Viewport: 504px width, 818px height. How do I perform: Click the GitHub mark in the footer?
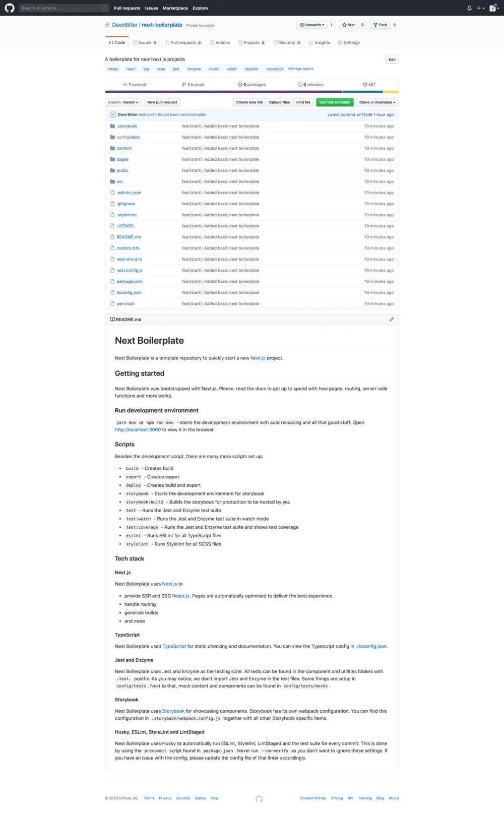tap(259, 799)
